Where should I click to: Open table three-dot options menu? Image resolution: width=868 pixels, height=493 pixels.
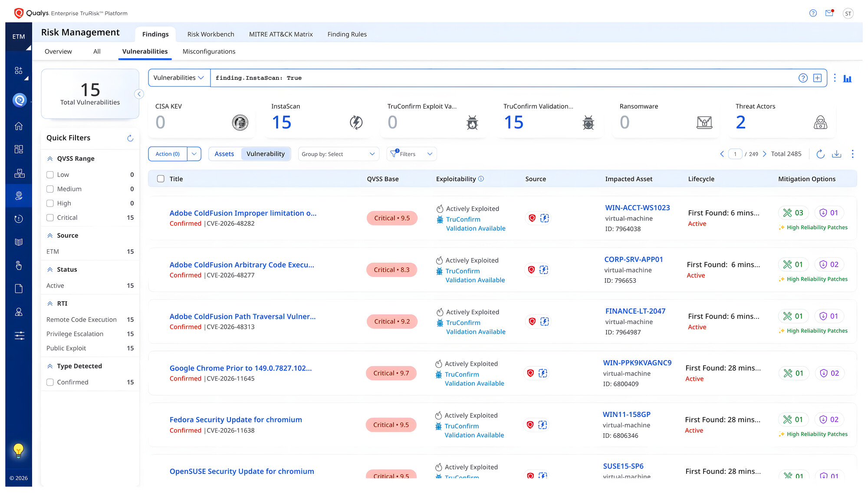tap(852, 154)
